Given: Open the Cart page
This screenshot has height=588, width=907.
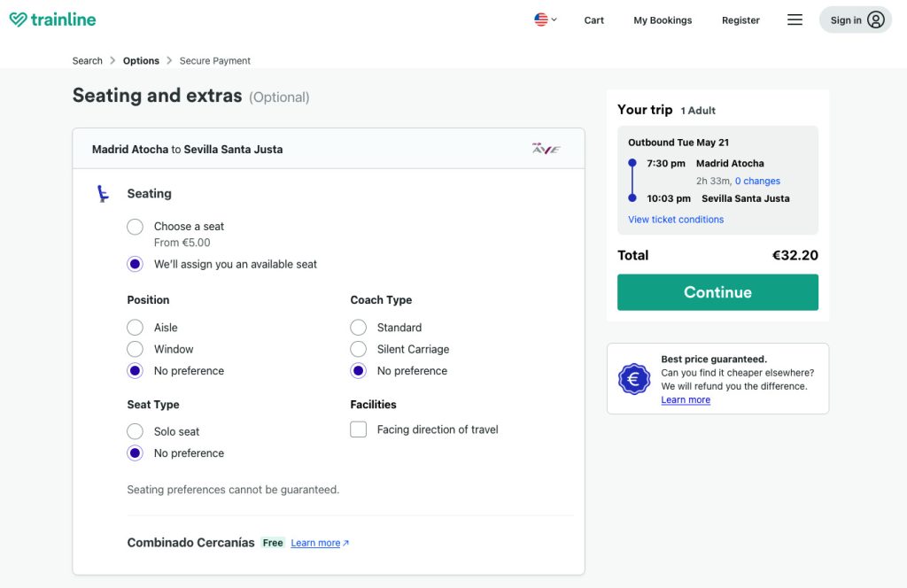Looking at the screenshot, I should (593, 20).
